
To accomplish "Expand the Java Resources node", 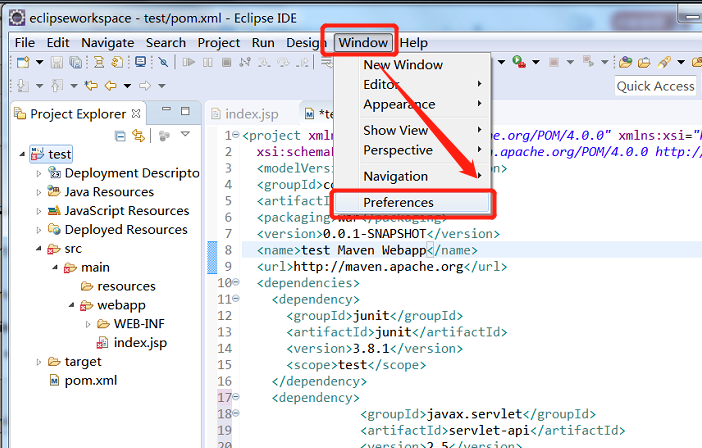I will pos(39,192).
